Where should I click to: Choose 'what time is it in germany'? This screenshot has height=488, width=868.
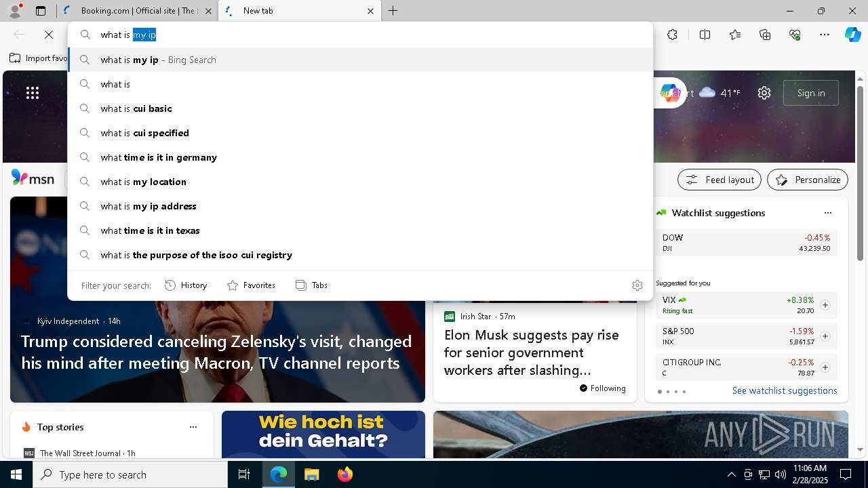(x=360, y=157)
